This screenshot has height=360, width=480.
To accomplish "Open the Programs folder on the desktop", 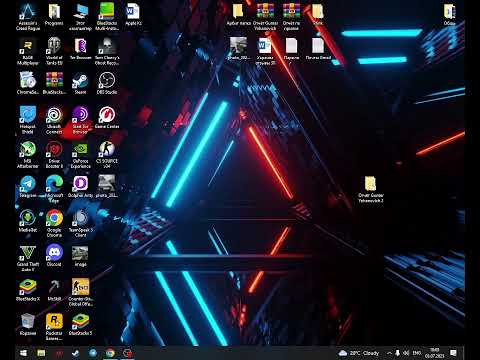I will coord(54,15).
